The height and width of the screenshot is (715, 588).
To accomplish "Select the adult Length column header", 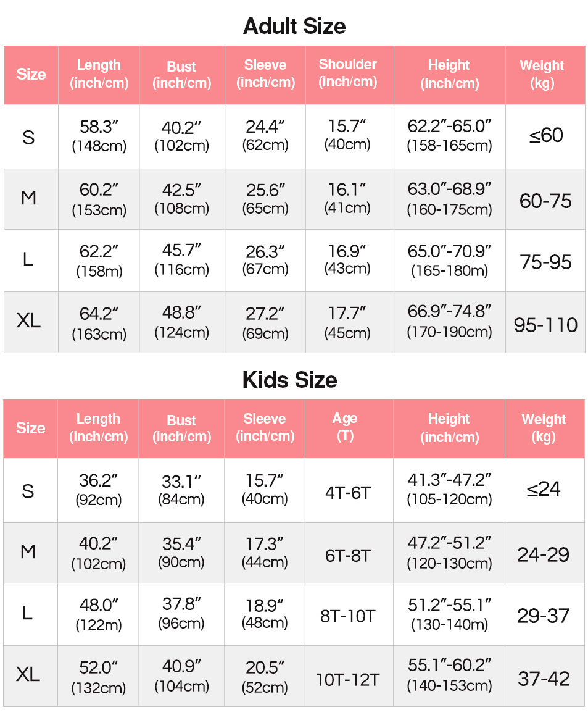I will [99, 75].
